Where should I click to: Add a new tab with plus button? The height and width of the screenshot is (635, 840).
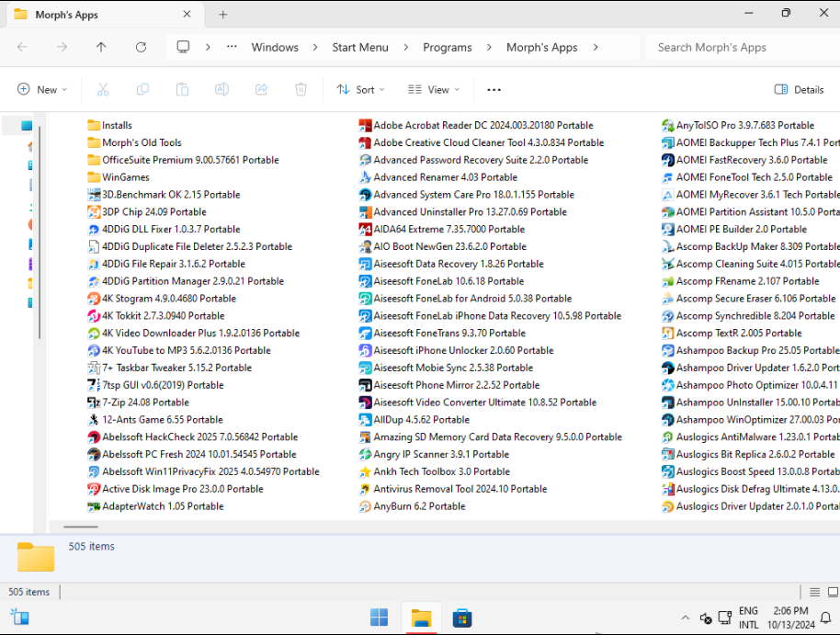[222, 15]
